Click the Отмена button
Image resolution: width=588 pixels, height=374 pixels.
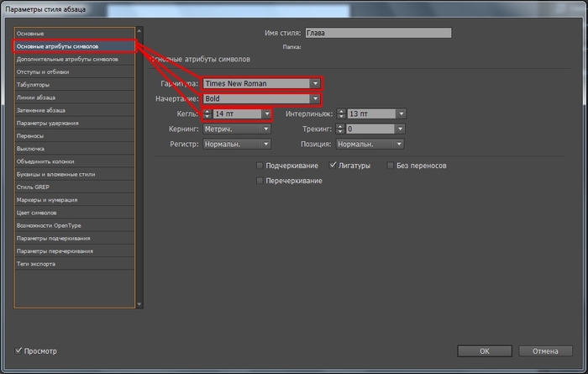[545, 350]
